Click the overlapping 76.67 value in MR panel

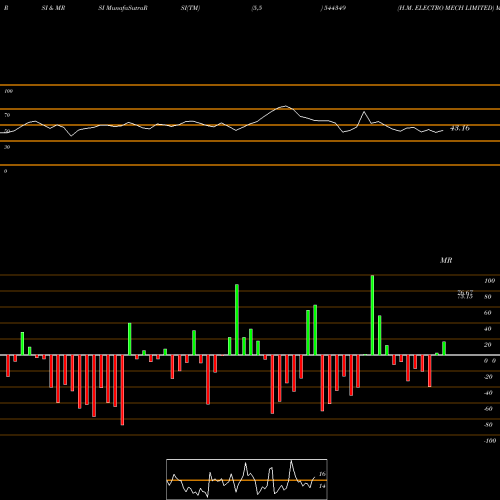(x=465, y=292)
